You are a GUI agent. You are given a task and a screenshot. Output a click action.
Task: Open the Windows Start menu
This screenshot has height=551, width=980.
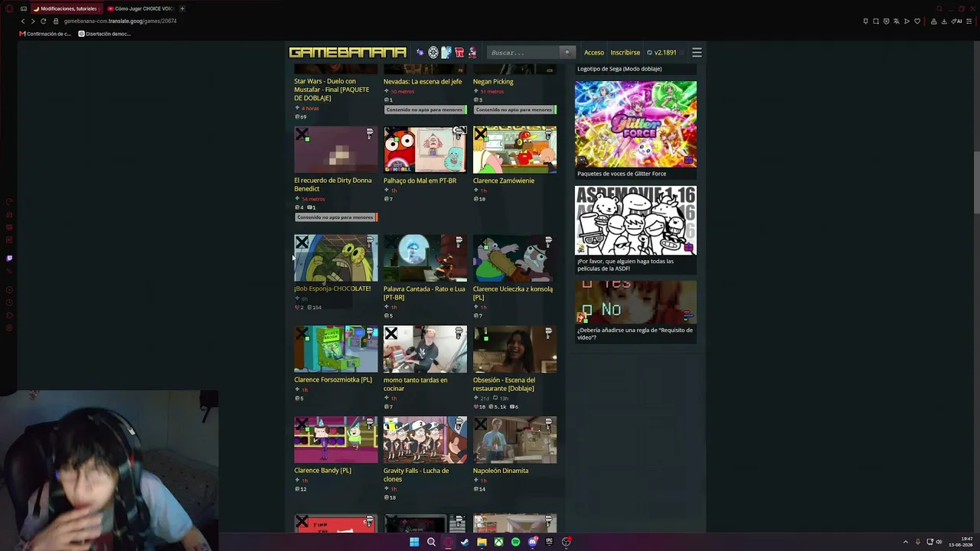click(414, 542)
